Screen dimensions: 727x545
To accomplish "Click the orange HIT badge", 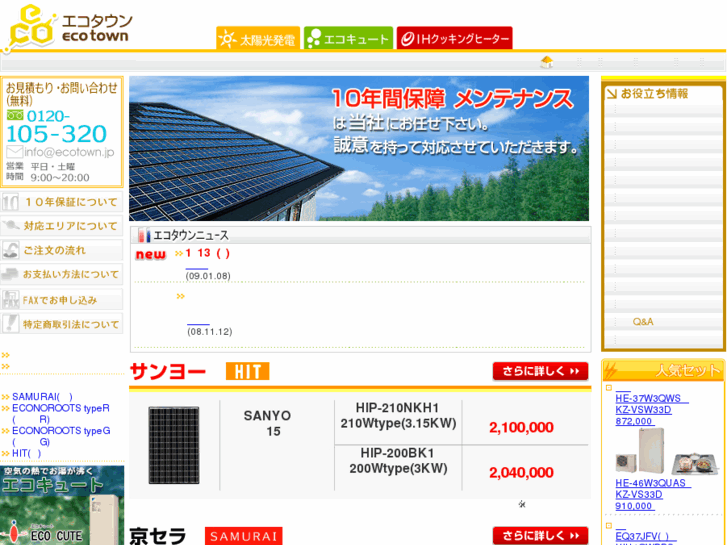I will [x=248, y=371].
